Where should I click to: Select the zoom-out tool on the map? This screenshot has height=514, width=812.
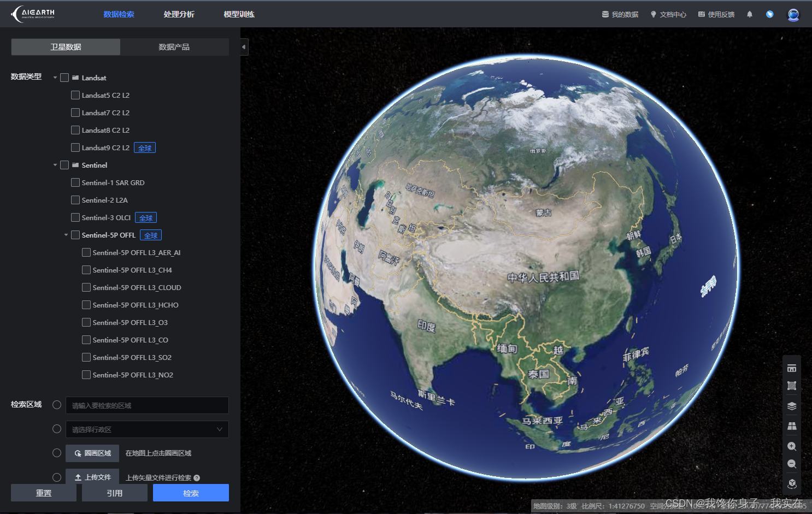[792, 464]
